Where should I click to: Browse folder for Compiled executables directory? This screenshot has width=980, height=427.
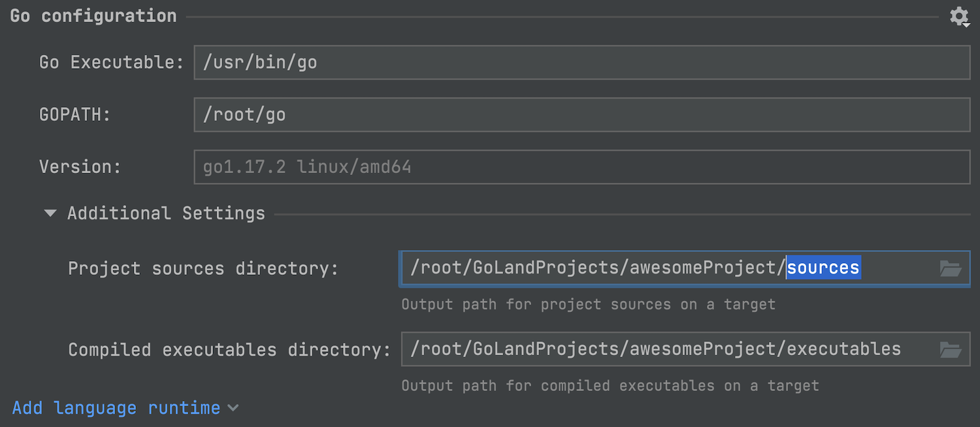point(951,350)
